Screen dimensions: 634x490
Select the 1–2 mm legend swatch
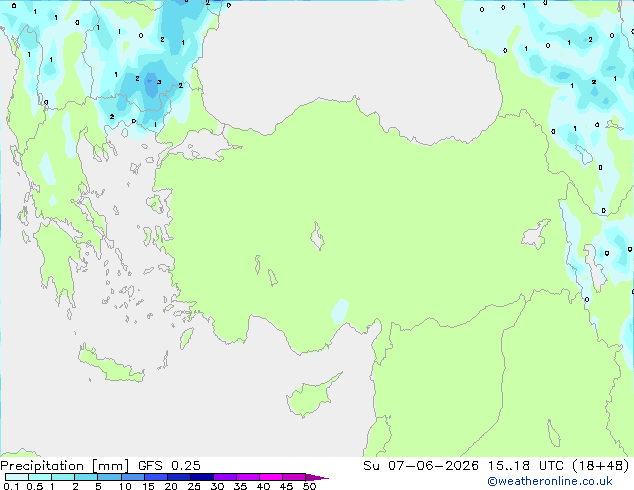click(63, 477)
